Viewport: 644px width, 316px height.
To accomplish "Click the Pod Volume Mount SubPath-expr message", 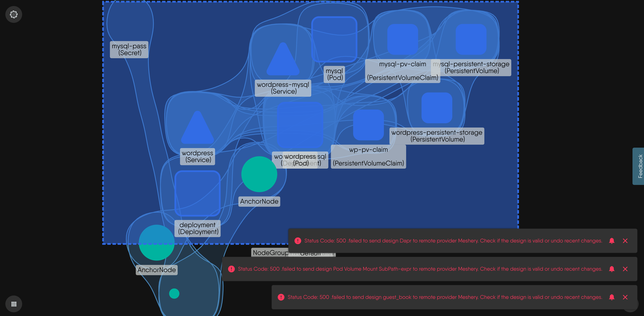I will tap(420, 269).
